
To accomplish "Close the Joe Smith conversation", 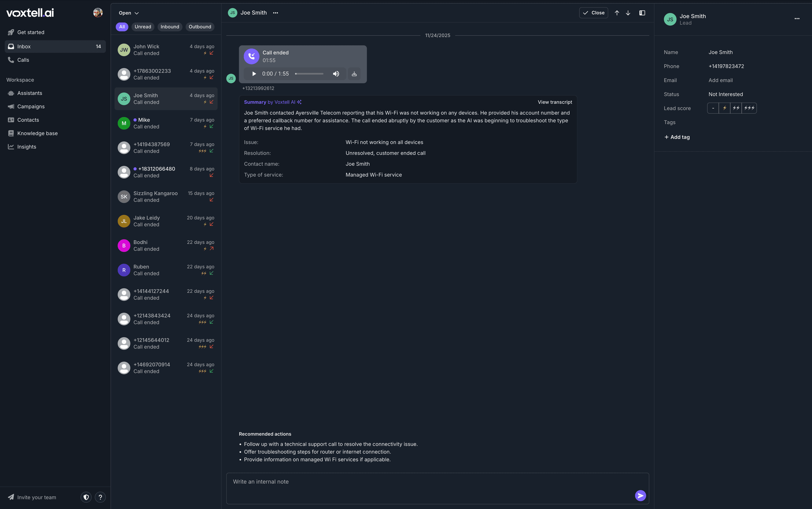I will click(x=593, y=13).
